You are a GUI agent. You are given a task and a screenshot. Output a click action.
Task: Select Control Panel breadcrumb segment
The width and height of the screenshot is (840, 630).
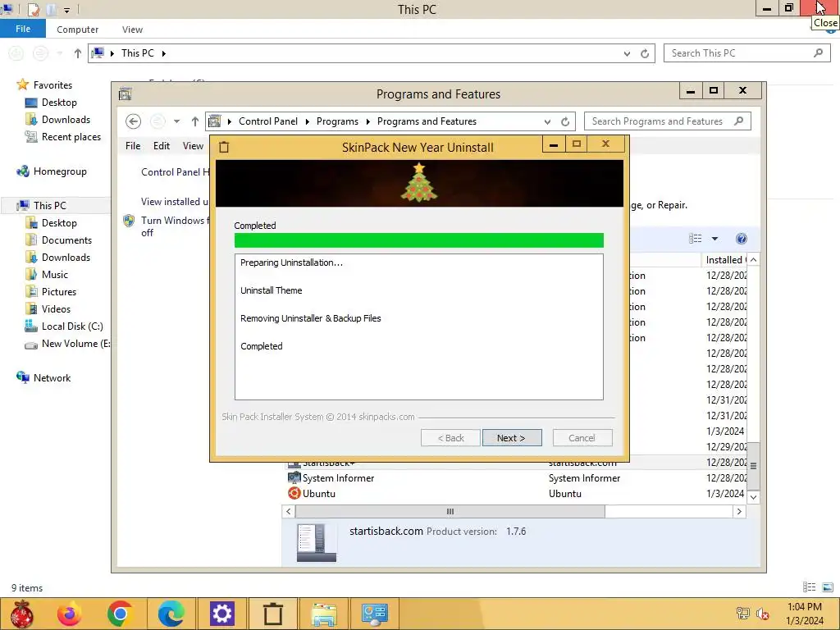point(268,121)
